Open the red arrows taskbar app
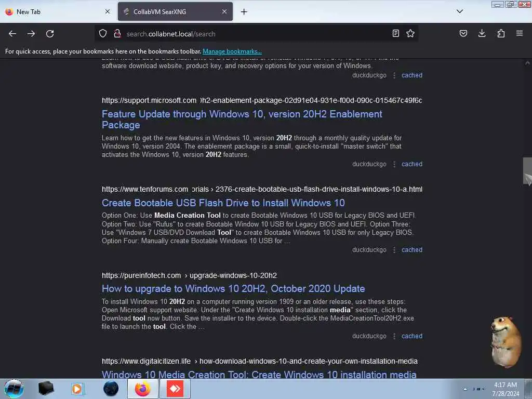532x399 pixels. (175, 389)
